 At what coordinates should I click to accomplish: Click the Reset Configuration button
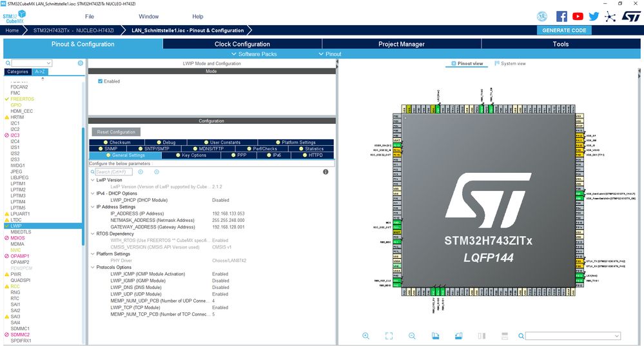116,132
